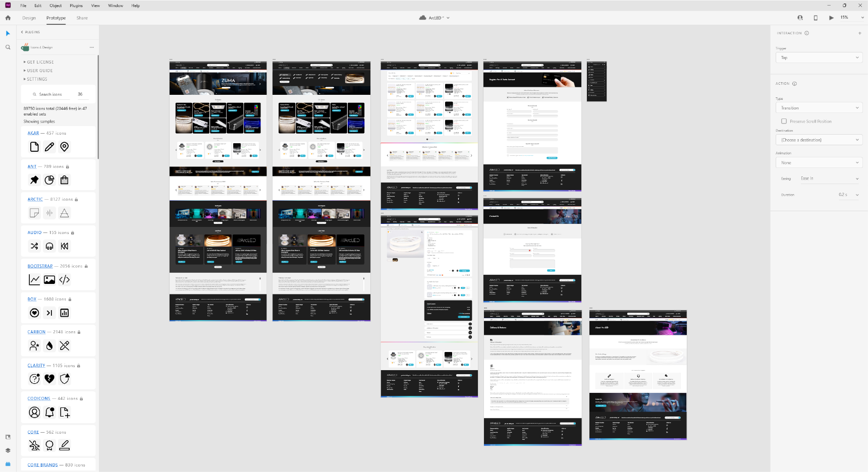Screen dimensions: 868x472
Task: Open the Plugins menu
Action: [x=76, y=6]
